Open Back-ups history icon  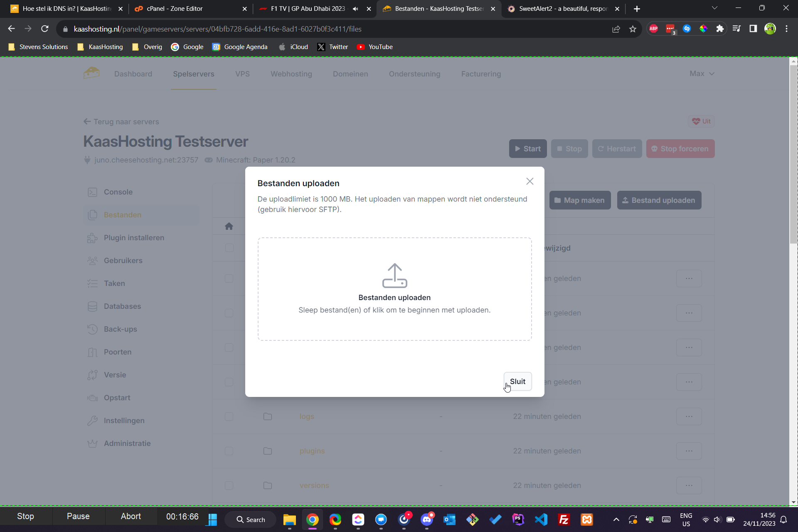click(x=92, y=329)
